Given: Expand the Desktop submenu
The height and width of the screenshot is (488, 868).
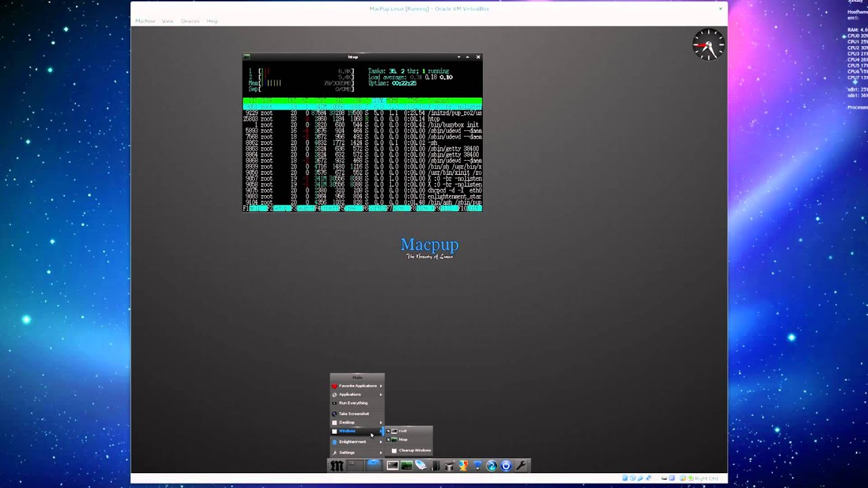Looking at the screenshot, I should pos(357,422).
